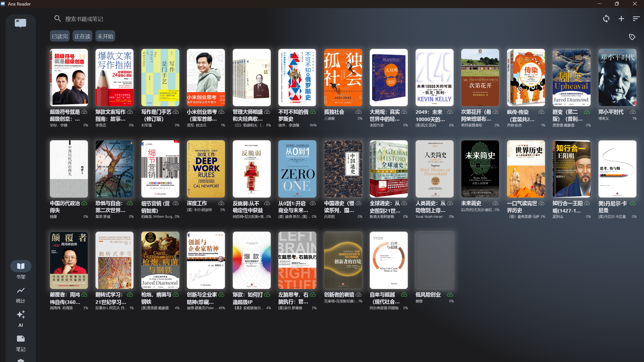Click cloud icon beside 写作是门手艺
The width and height of the screenshot is (644, 362).
coord(176,112)
